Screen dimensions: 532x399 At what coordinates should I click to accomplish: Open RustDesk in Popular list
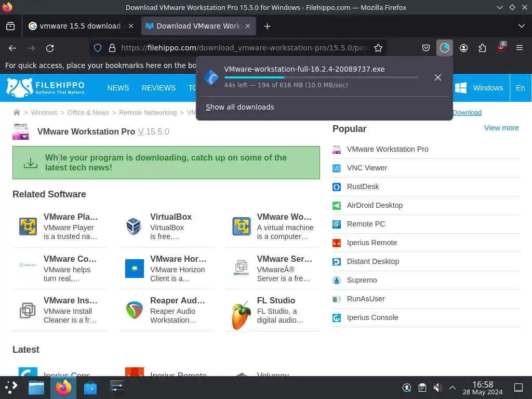click(363, 187)
